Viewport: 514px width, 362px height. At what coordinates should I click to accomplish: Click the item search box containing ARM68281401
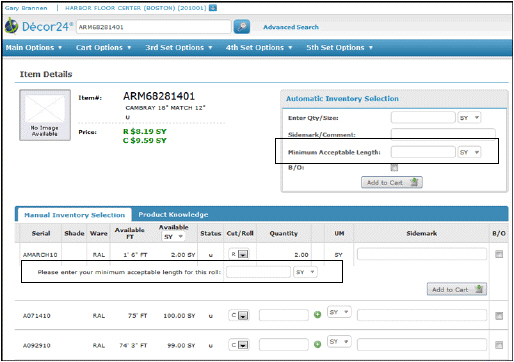pyautogui.click(x=154, y=27)
